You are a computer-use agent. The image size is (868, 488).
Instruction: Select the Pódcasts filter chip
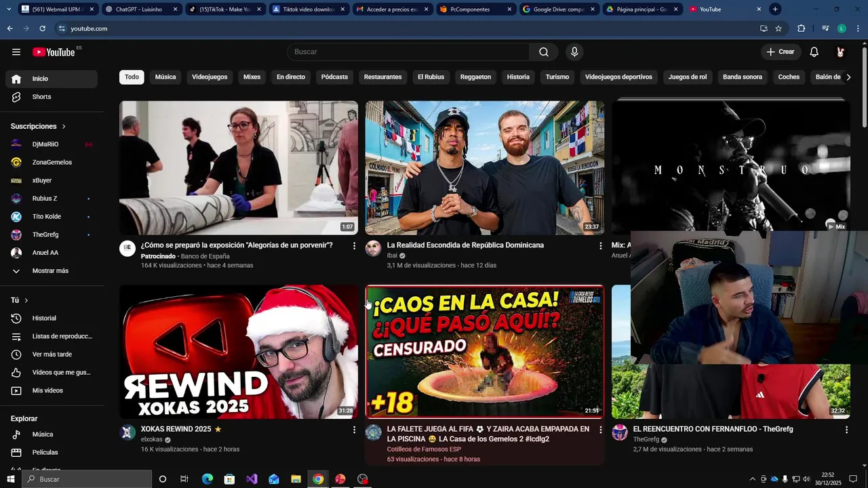click(334, 77)
